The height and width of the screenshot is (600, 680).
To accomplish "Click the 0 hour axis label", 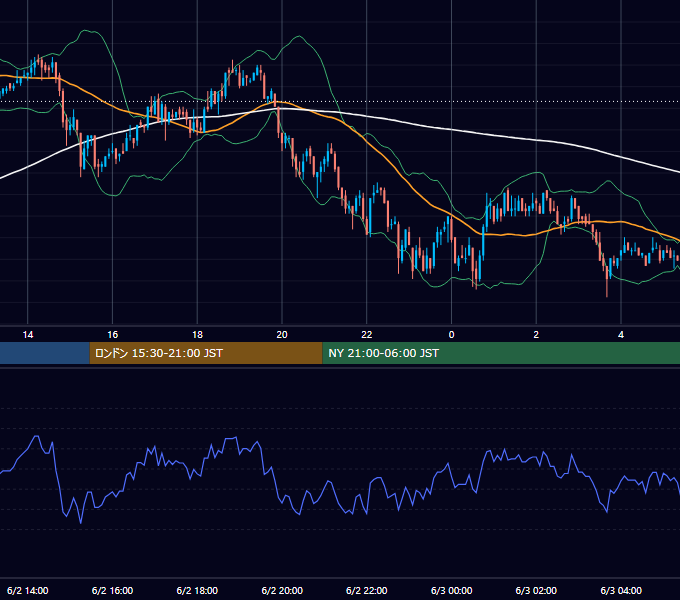I will click(x=451, y=335).
